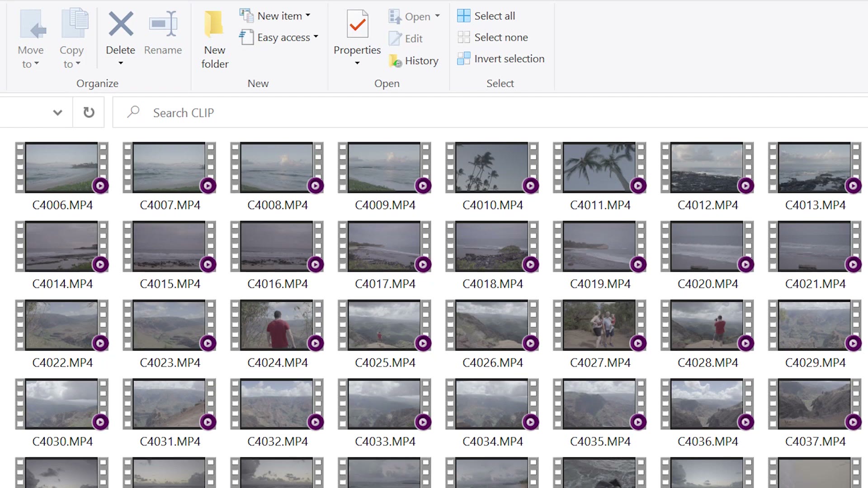Click the C4022.MP4 file name

coord(62,362)
